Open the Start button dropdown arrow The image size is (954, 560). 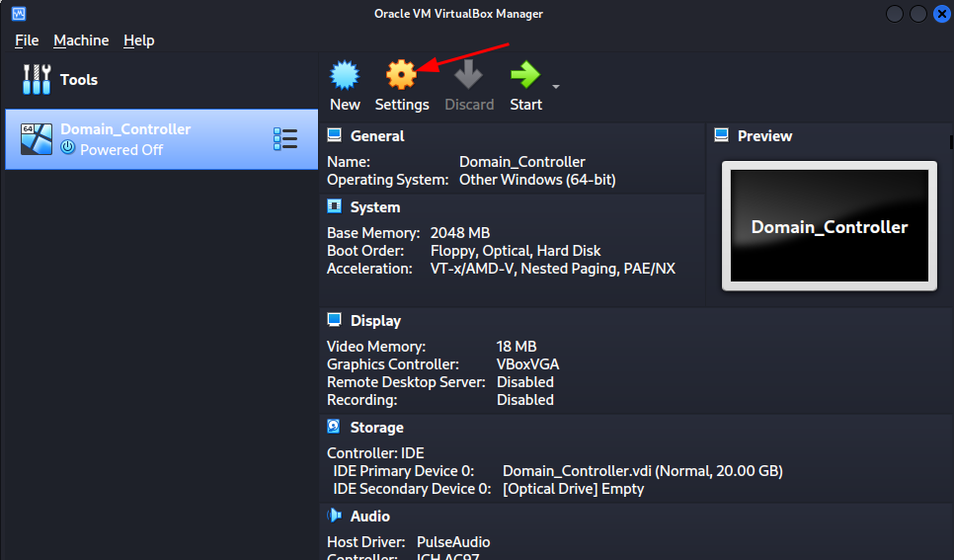coord(555,87)
